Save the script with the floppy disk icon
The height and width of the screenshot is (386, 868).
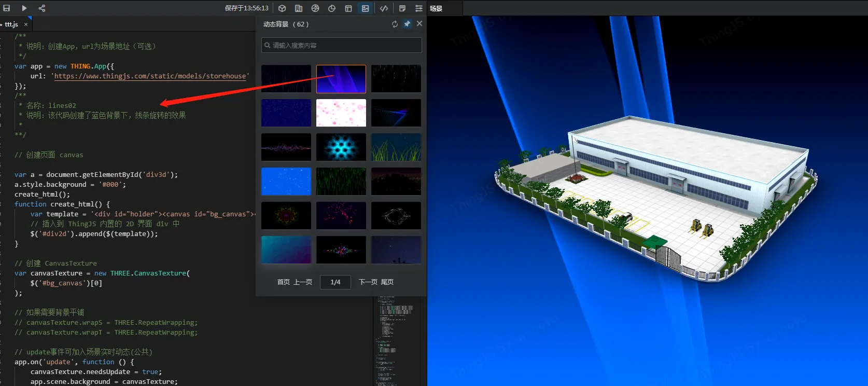7,8
